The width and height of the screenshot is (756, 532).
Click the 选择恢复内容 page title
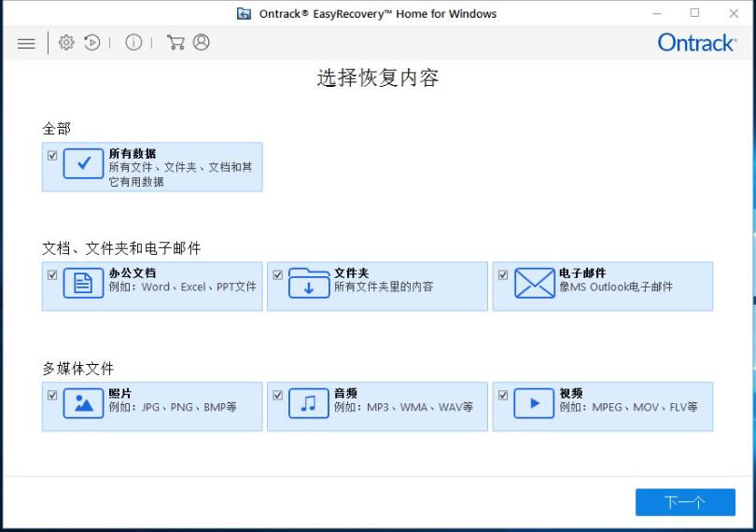click(377, 78)
